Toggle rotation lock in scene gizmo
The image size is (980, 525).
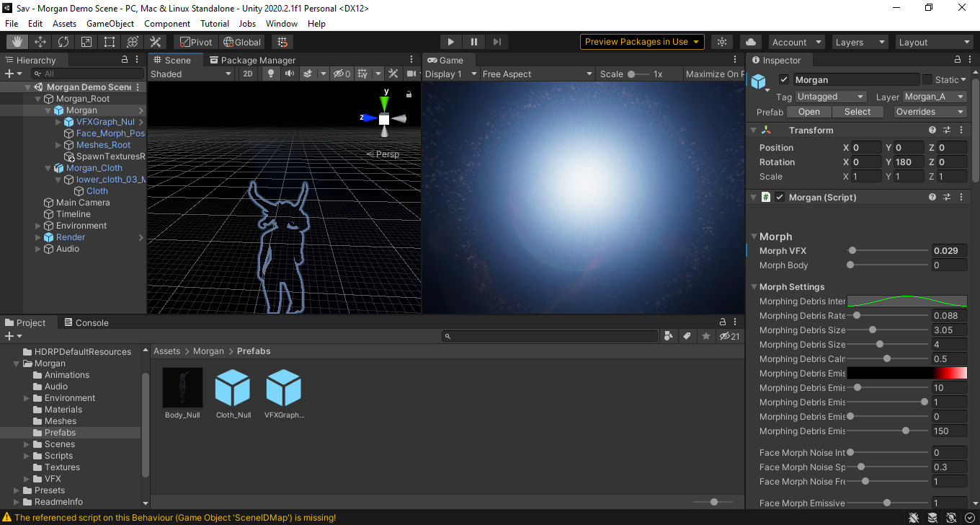[x=409, y=94]
